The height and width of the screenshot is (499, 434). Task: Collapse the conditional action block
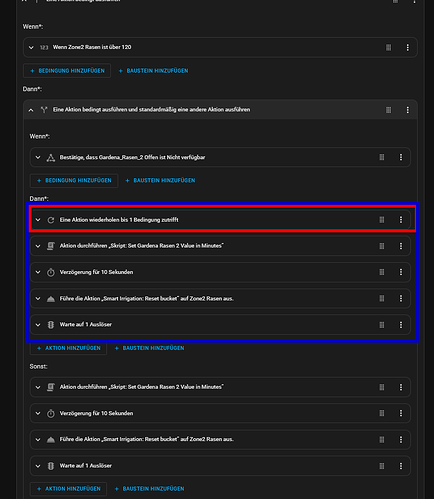[31, 110]
